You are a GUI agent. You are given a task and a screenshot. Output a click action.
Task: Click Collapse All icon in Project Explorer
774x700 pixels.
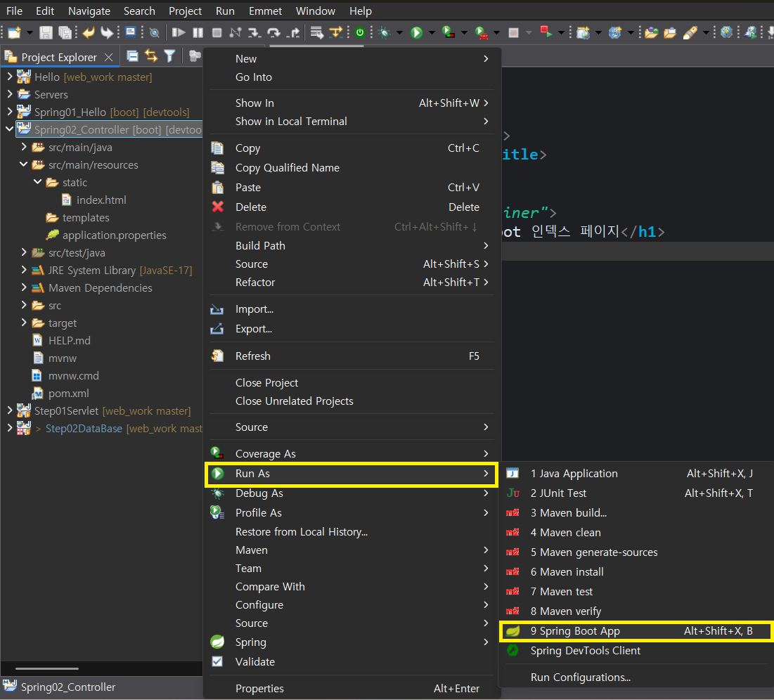coord(132,56)
